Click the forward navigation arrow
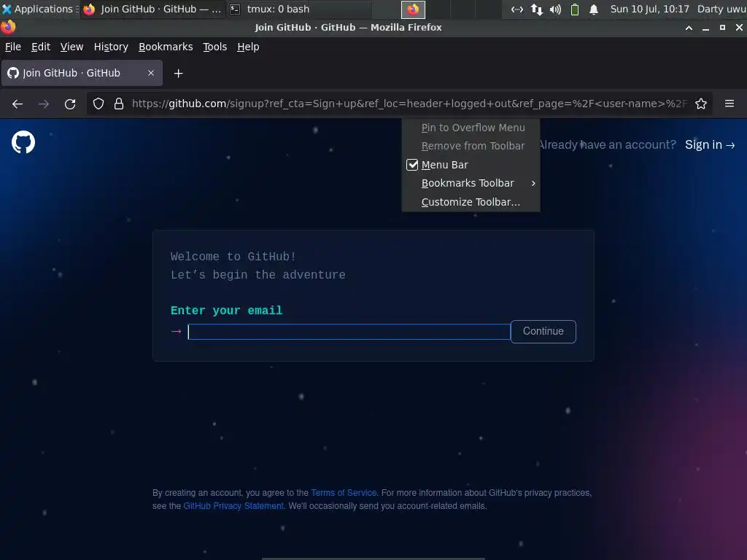 click(44, 104)
